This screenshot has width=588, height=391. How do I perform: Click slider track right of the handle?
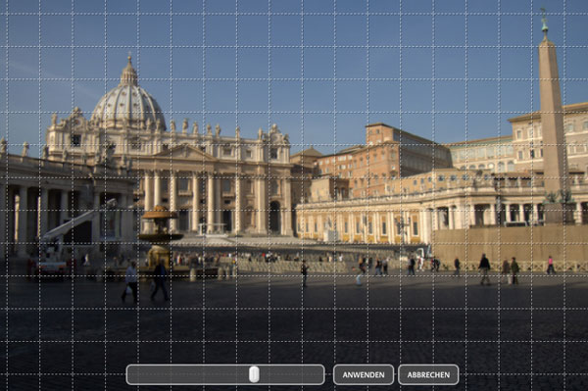point(291,374)
